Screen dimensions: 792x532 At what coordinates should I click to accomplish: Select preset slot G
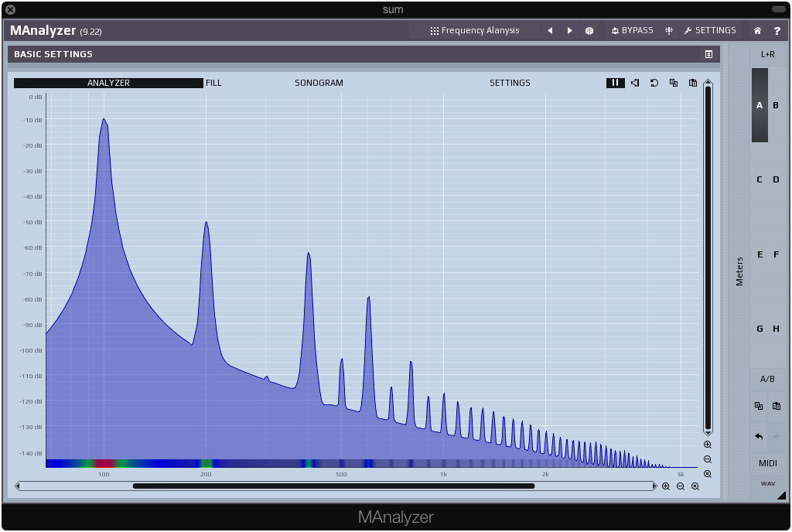coord(760,329)
